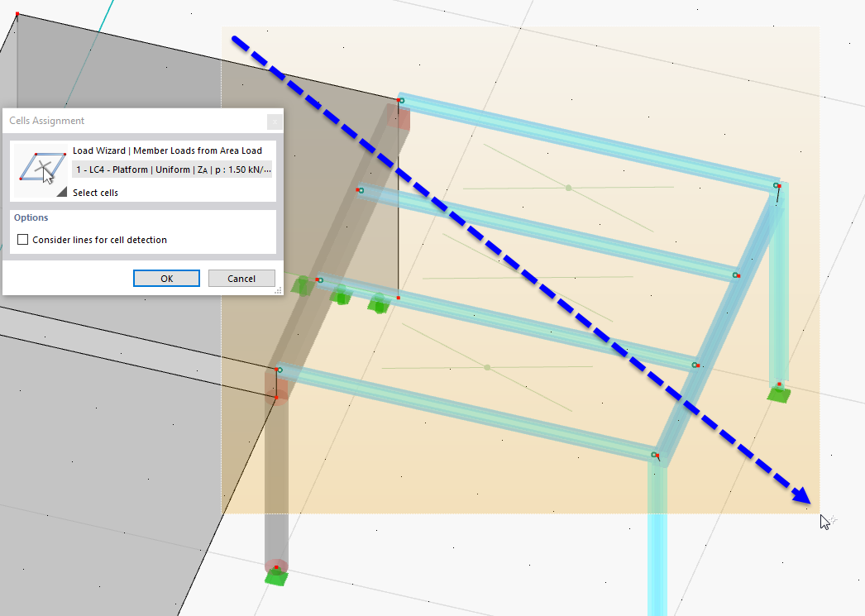
Task: Select the green nodal support under the rear right column
Action: coord(778,394)
